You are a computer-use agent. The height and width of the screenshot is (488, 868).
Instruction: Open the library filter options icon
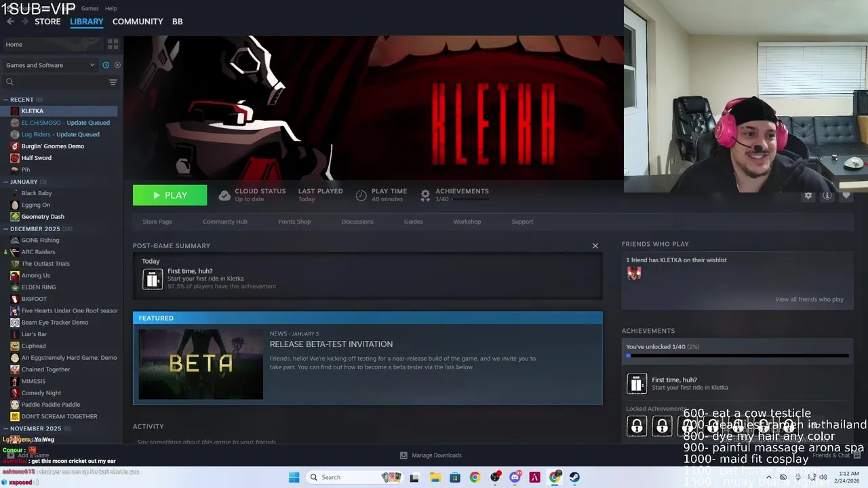113,82
